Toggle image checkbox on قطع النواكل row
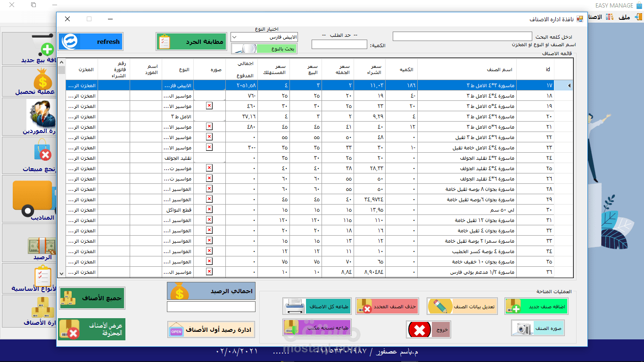 click(x=209, y=210)
